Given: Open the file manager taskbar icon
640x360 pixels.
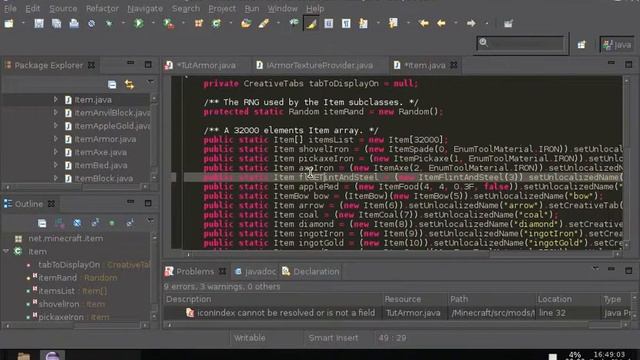Looking at the screenshot, I should [23, 356].
